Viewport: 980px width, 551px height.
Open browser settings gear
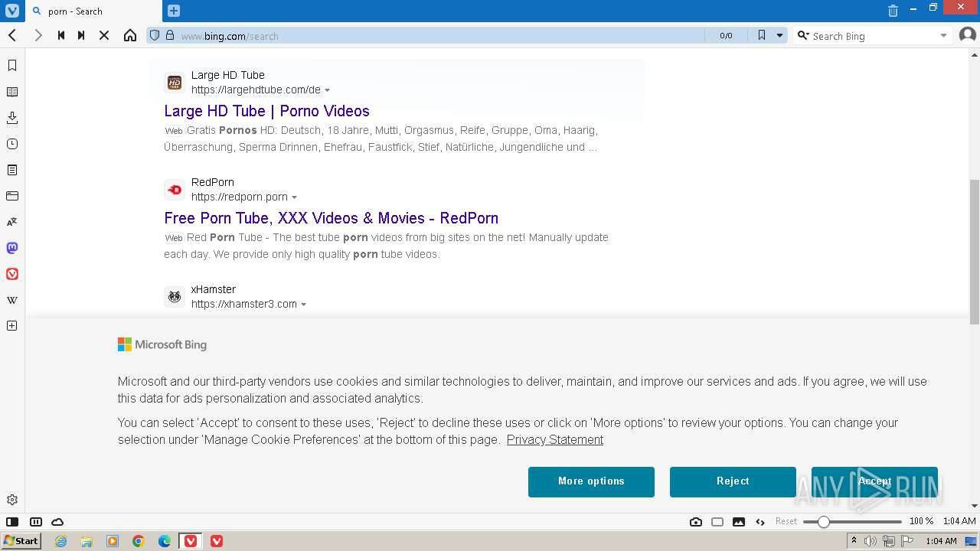12,500
